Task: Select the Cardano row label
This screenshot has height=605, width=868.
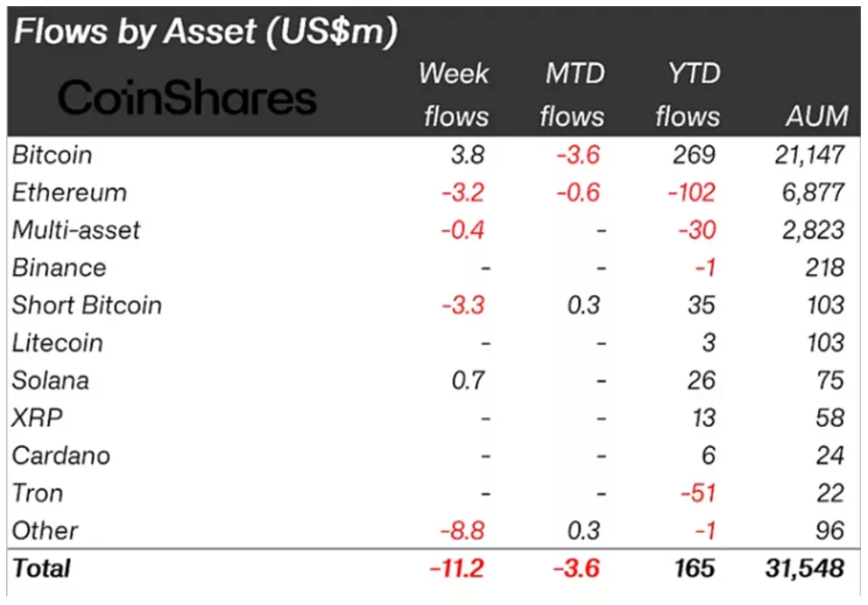Action: (61, 455)
